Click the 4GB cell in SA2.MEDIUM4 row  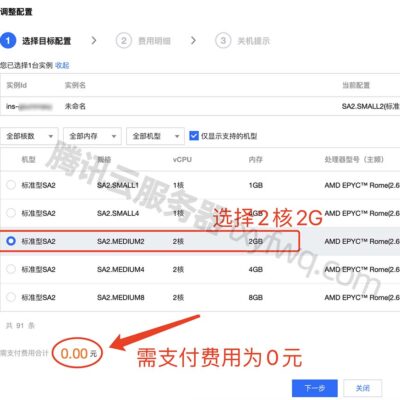point(256,269)
